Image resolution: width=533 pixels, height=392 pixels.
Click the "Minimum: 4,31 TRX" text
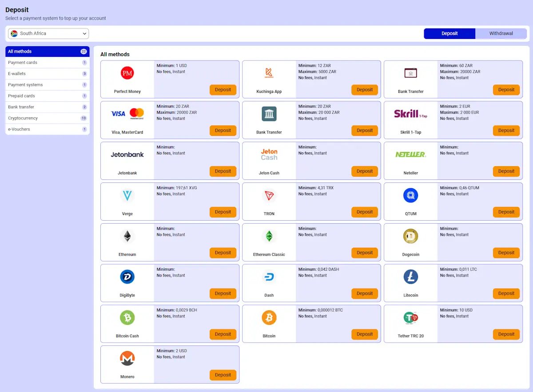click(x=316, y=188)
